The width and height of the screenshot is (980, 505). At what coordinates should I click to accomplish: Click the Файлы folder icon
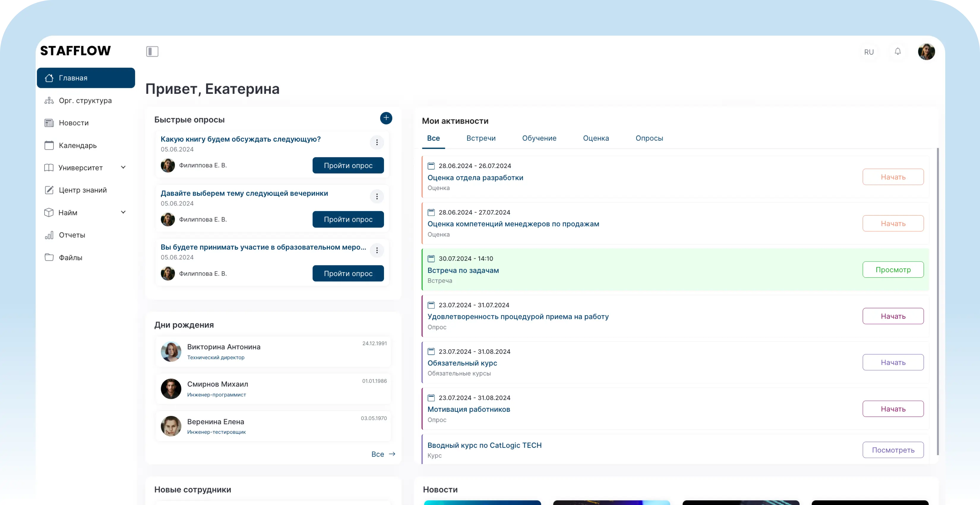tap(49, 257)
